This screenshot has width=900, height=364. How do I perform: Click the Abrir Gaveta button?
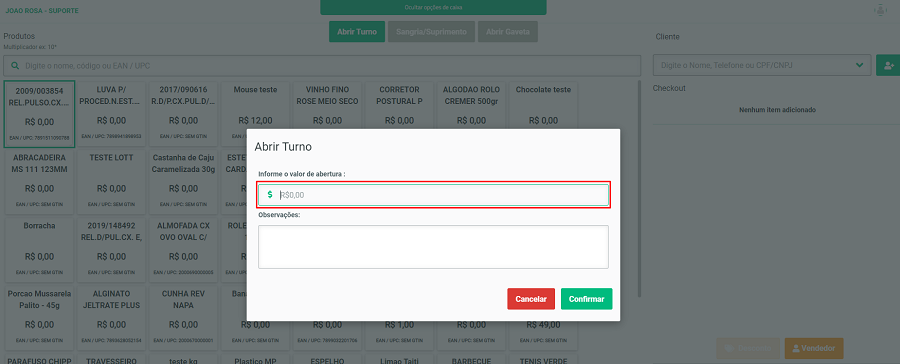(x=508, y=32)
